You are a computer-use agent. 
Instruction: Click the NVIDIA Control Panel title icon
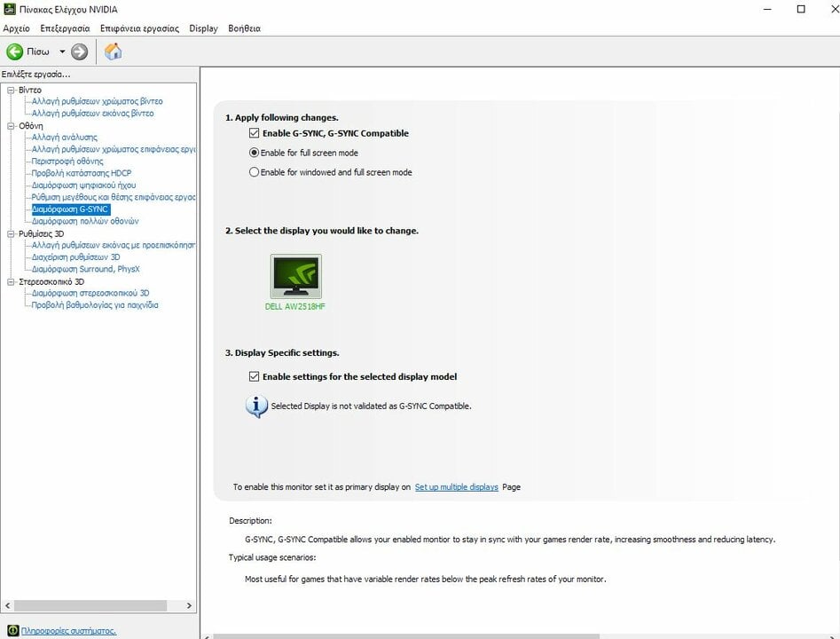[x=9, y=9]
